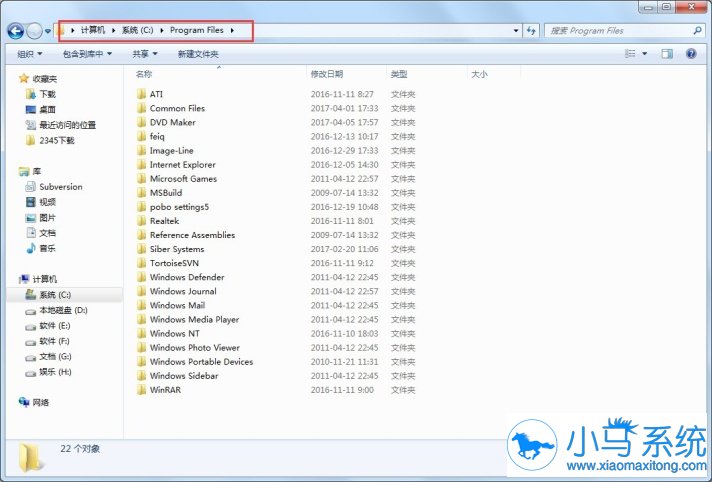Select the feiq folder icon
The width and height of the screenshot is (712, 482).
coord(142,136)
